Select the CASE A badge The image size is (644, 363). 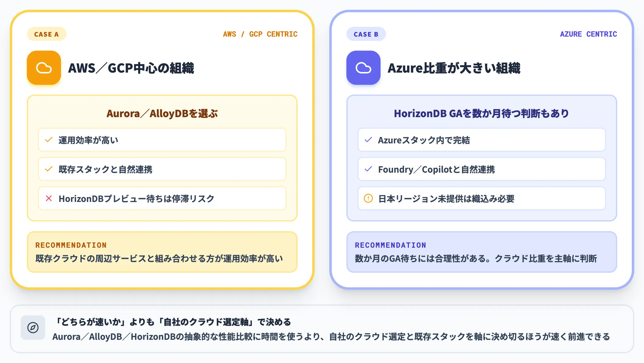46,34
